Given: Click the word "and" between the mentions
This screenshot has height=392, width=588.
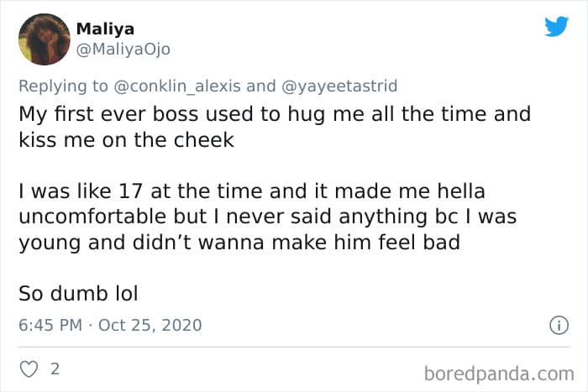Looking at the screenshot, I should [260, 85].
